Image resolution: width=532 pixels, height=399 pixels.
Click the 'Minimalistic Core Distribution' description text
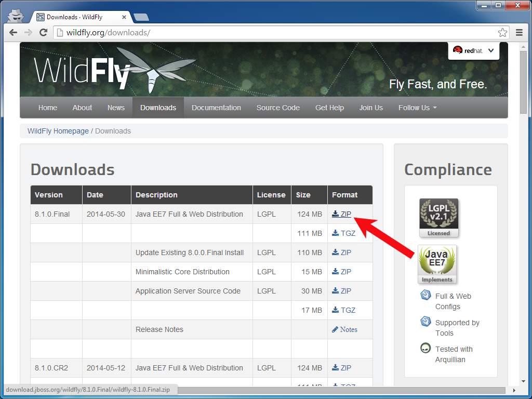click(182, 272)
